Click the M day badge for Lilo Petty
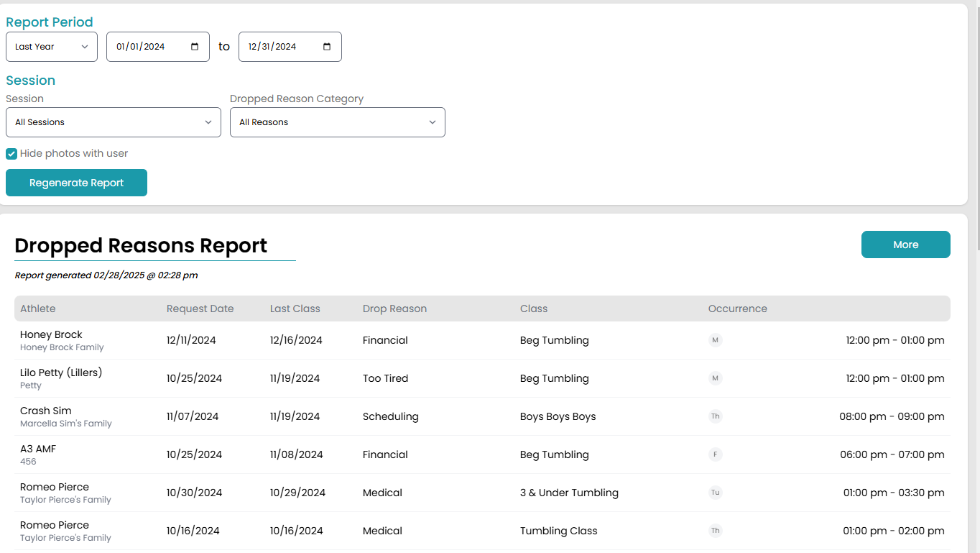Image resolution: width=980 pixels, height=553 pixels. [x=715, y=378]
